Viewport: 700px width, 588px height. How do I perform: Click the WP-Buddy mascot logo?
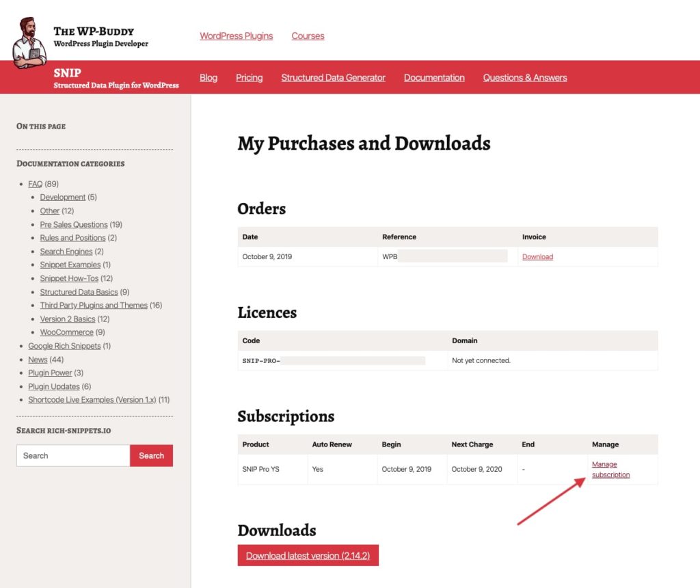29,43
